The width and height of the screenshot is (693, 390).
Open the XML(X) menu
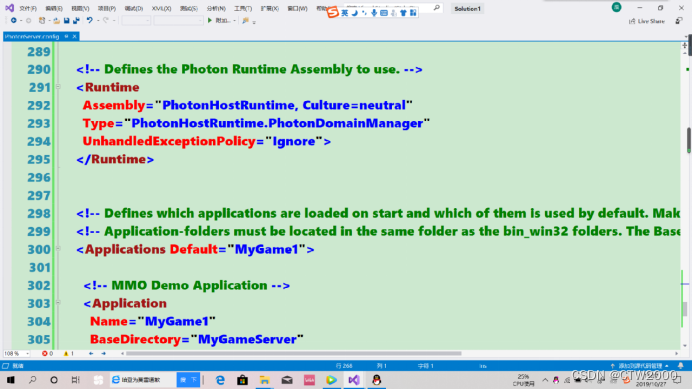(161, 8)
